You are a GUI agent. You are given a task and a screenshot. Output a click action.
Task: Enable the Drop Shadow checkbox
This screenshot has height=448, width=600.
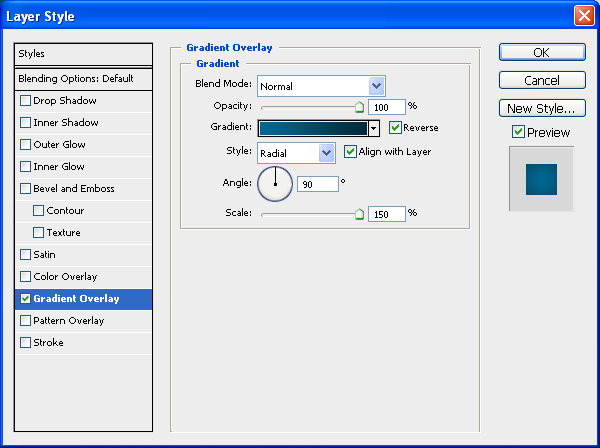tap(25, 101)
